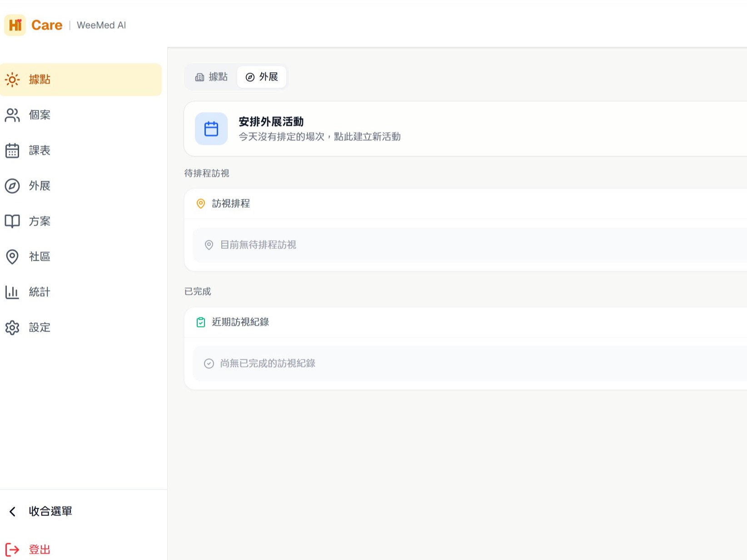The image size is (747, 560).
Task: Open 外展 in the sidebar menu
Action: coord(81,186)
